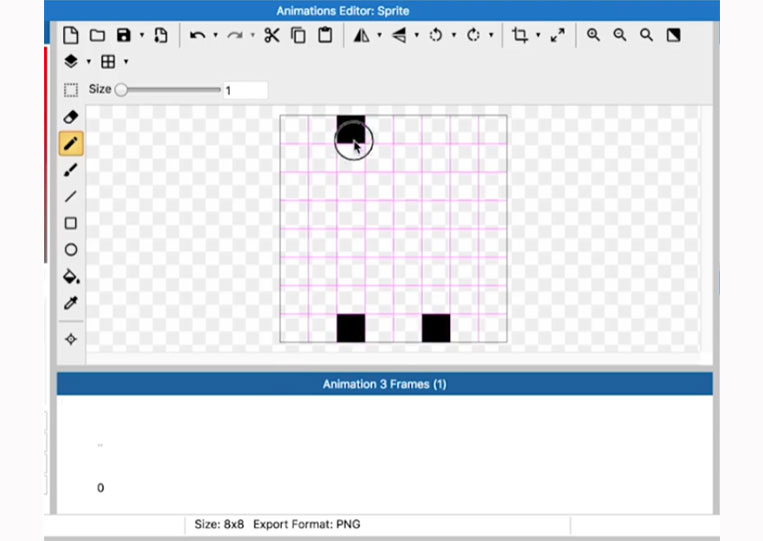This screenshot has width=763, height=541.
Task: Reset zoom with plain magnifier
Action: 646,35
